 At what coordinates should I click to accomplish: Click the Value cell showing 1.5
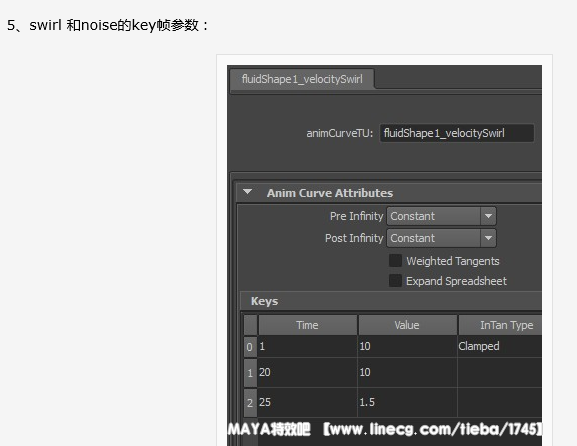pyautogui.click(x=407, y=402)
